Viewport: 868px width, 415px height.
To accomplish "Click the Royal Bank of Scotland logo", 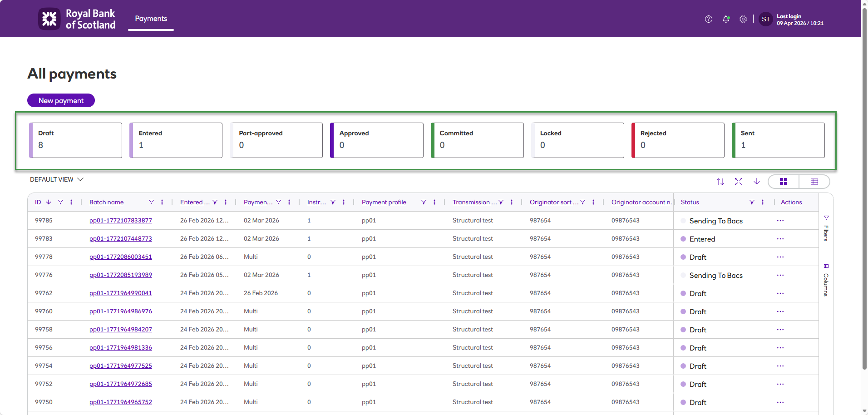I will pyautogui.click(x=77, y=19).
